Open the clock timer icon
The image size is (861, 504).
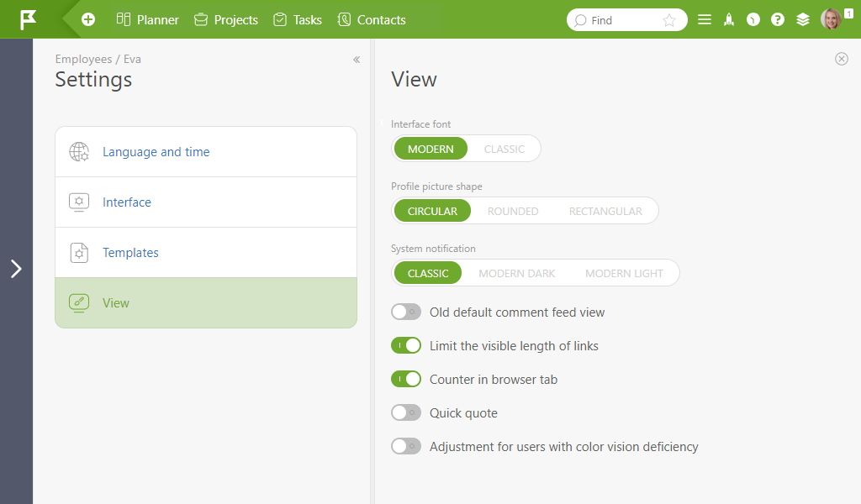753,20
